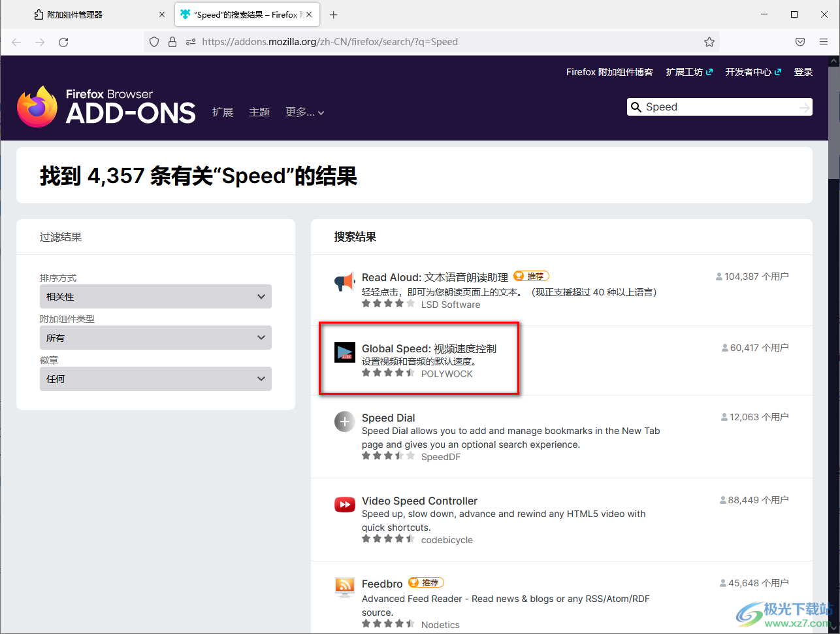Click the magnifier icon in the search box
Screen dimensions: 840x634
point(636,107)
